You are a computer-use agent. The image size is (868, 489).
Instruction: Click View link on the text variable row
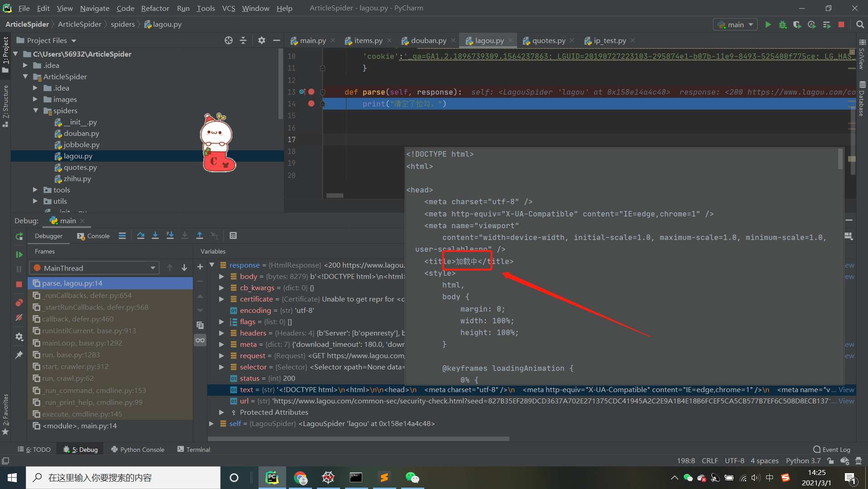[x=846, y=389]
